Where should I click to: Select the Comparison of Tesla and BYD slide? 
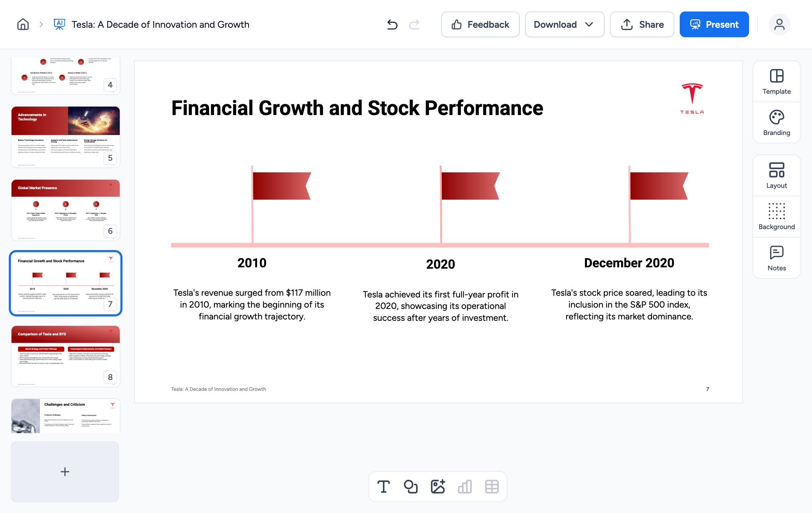[66, 356]
